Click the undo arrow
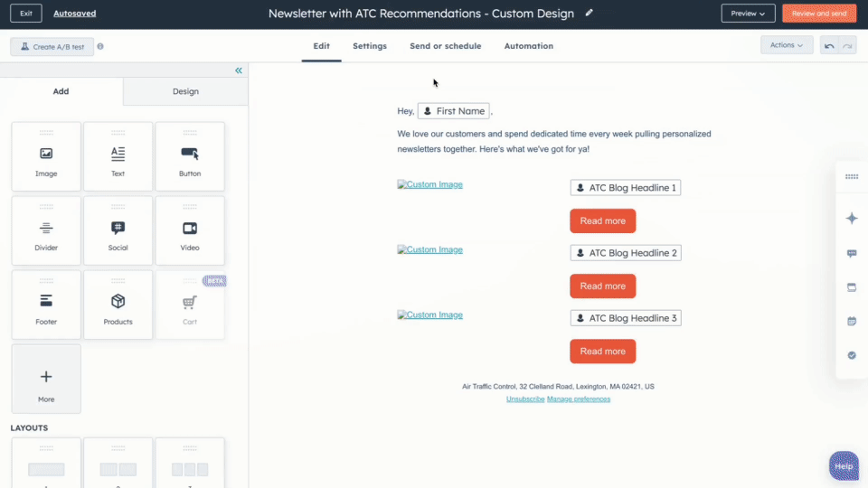Image resolution: width=868 pixels, height=488 pixels. click(x=829, y=46)
